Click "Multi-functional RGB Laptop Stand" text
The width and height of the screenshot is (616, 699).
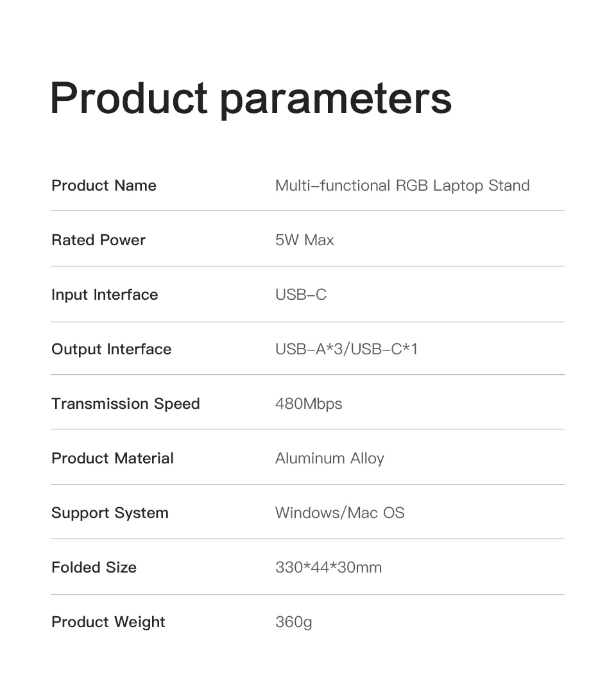(402, 186)
